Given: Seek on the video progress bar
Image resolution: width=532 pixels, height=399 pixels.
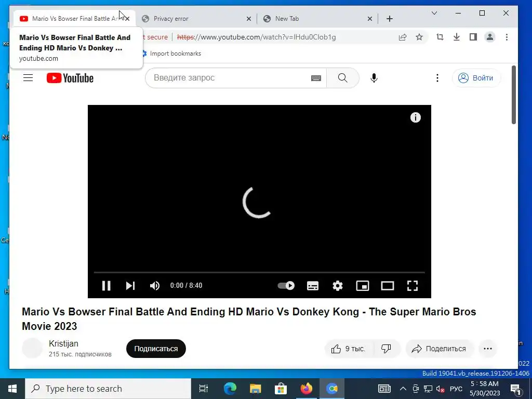Looking at the screenshot, I should [x=259, y=272].
